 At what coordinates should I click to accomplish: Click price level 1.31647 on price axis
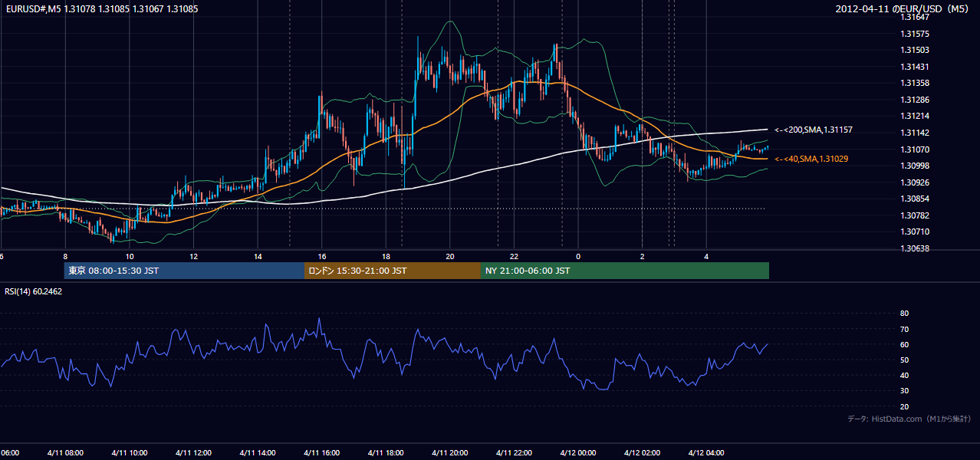click(914, 17)
